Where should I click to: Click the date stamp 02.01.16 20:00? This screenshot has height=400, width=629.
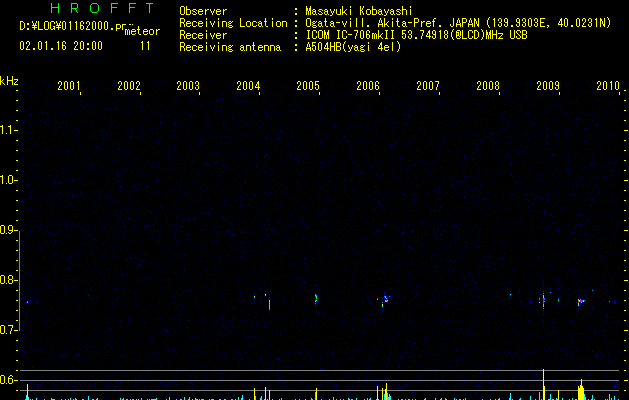61,46
